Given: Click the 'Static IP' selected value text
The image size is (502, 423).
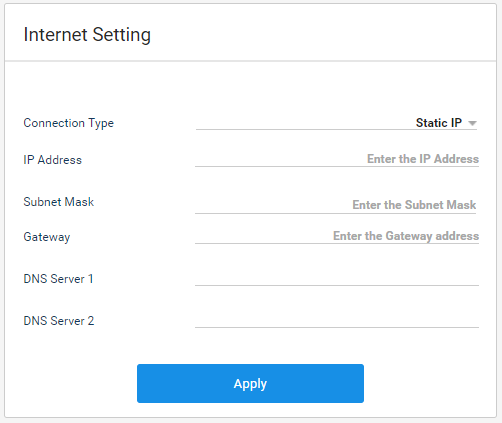Looking at the screenshot, I should click(439, 123).
